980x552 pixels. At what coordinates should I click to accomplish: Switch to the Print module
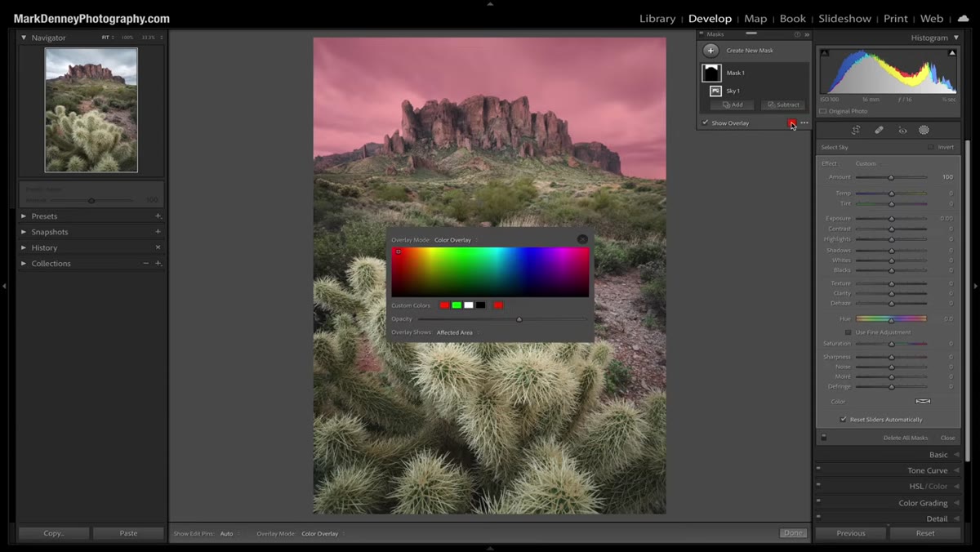tap(895, 18)
